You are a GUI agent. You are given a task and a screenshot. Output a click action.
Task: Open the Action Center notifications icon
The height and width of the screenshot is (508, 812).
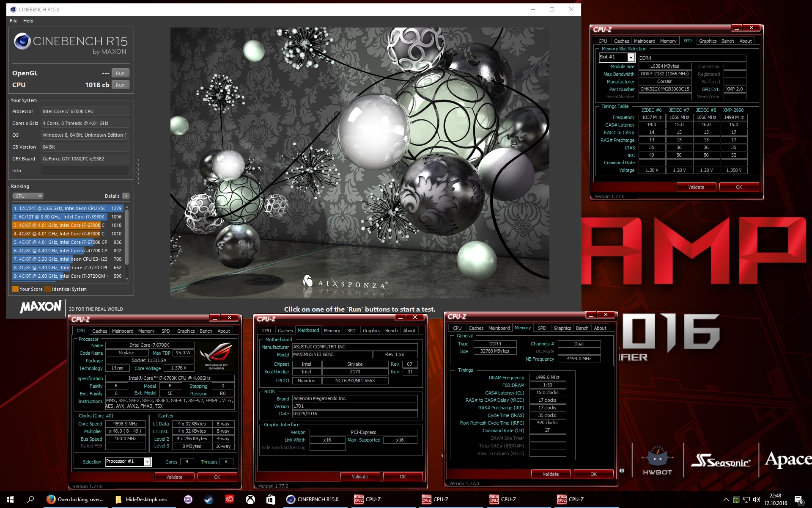tap(799, 500)
